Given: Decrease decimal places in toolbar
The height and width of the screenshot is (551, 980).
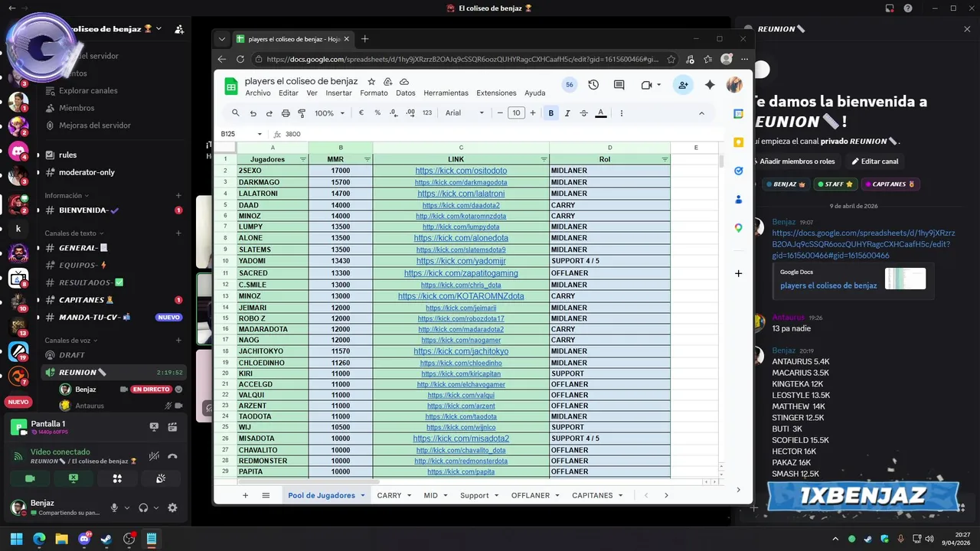Looking at the screenshot, I should (394, 113).
